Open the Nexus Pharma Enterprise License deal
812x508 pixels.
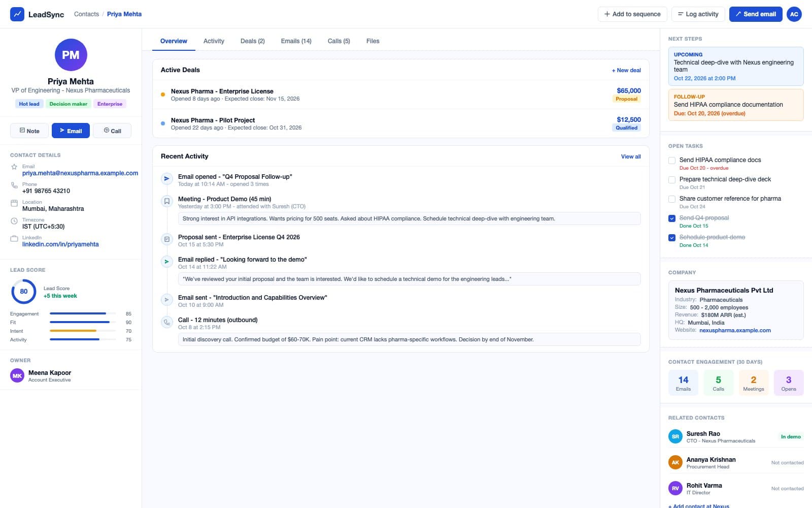(401, 94)
